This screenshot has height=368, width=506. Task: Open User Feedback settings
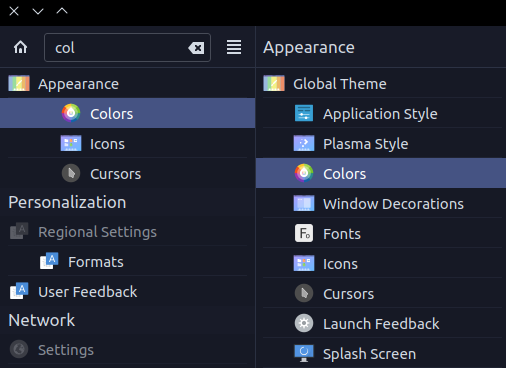127,292
